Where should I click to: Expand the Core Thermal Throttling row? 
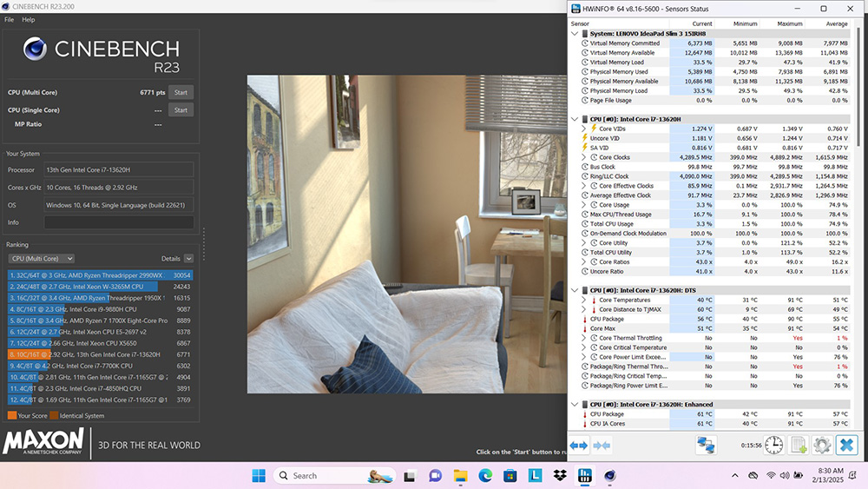tap(583, 338)
